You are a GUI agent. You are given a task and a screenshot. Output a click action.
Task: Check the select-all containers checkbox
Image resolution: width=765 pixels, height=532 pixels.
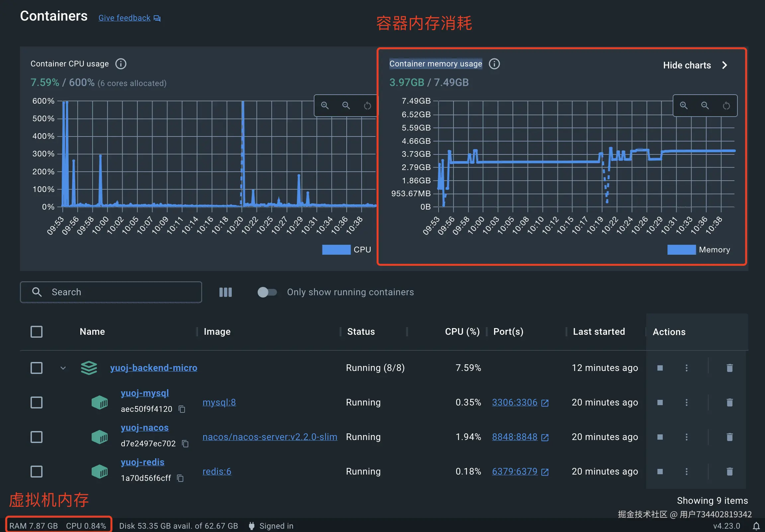click(37, 332)
